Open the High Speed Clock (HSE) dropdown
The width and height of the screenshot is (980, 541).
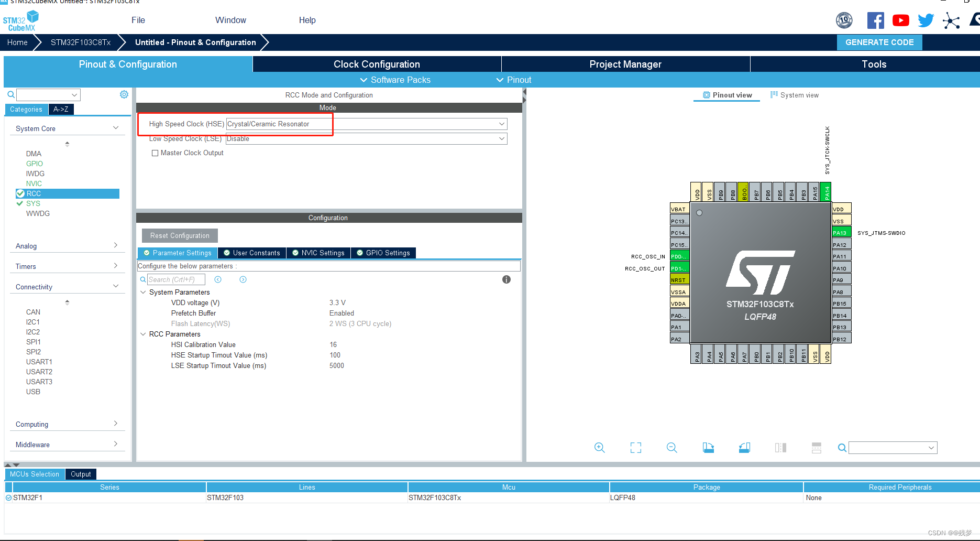pos(367,124)
